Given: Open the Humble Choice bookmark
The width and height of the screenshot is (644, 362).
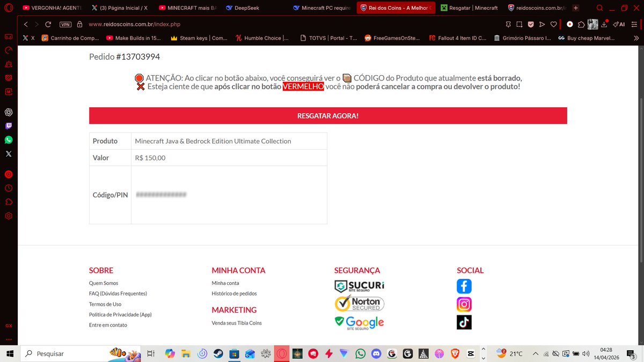Looking at the screenshot, I should click(262, 38).
